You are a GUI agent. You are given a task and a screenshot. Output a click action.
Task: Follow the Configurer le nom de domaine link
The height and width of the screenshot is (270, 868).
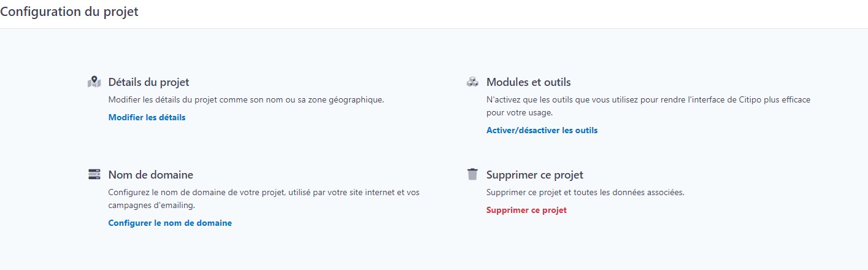pos(170,223)
